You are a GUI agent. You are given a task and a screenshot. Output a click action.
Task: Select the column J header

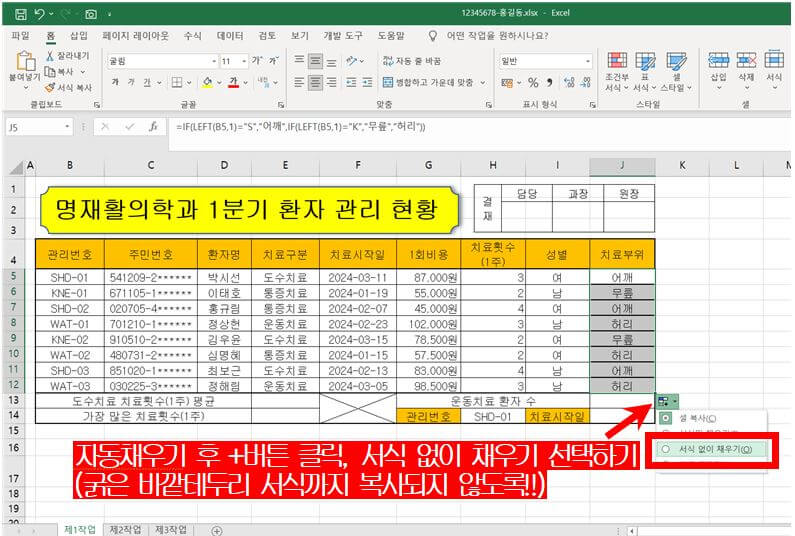click(x=622, y=165)
